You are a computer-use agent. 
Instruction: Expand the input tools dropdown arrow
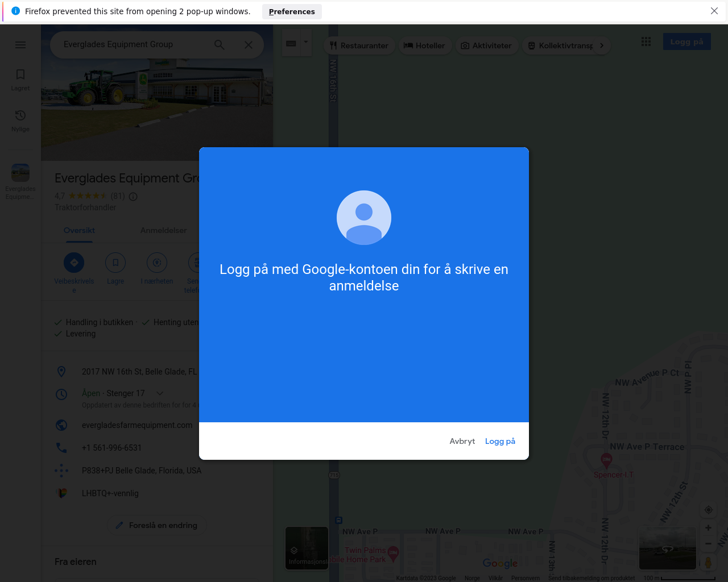(x=306, y=41)
